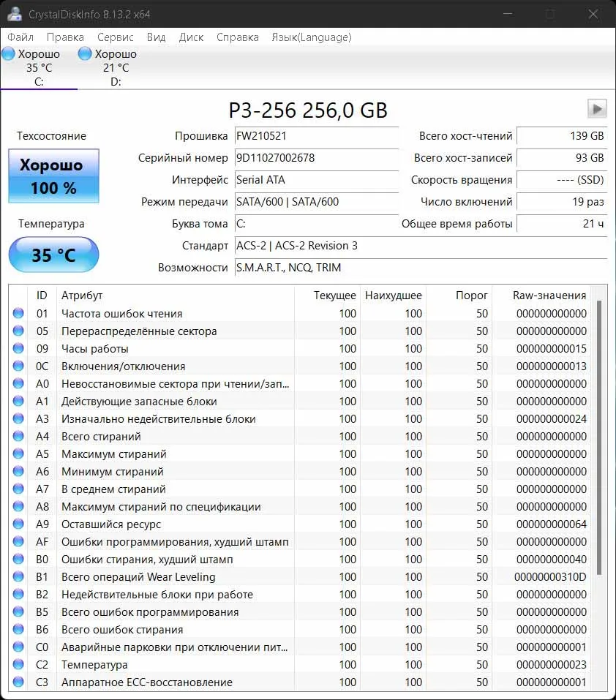The image size is (616, 700).
Task: Click the firmware field FW210521
Action: coord(317,136)
